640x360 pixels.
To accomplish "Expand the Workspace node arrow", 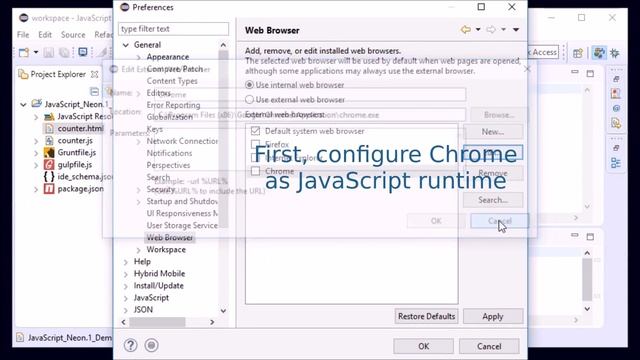I will (x=138, y=250).
